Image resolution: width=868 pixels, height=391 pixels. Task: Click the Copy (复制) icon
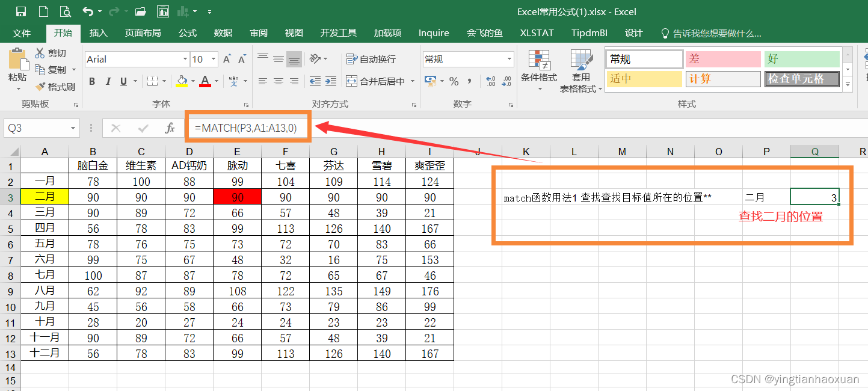click(40, 70)
